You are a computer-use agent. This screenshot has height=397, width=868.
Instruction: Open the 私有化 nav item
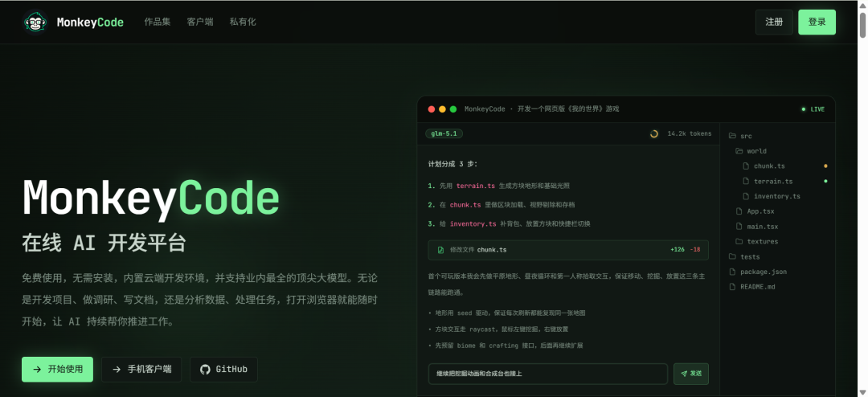[243, 23]
